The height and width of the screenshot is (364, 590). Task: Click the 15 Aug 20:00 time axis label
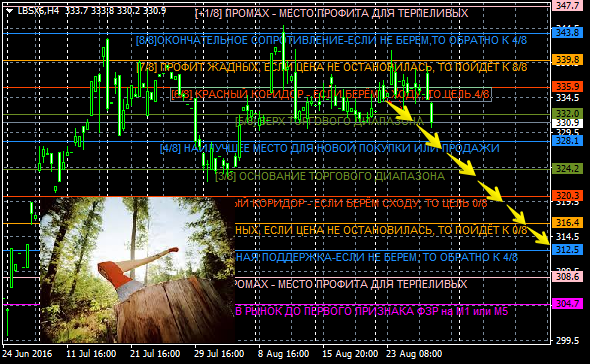[350, 354]
